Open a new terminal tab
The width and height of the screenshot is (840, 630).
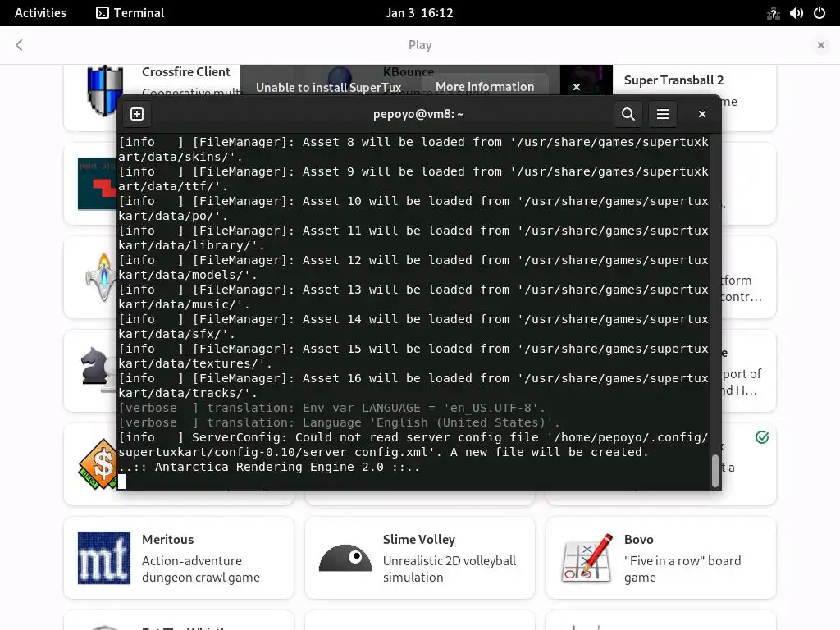click(137, 114)
